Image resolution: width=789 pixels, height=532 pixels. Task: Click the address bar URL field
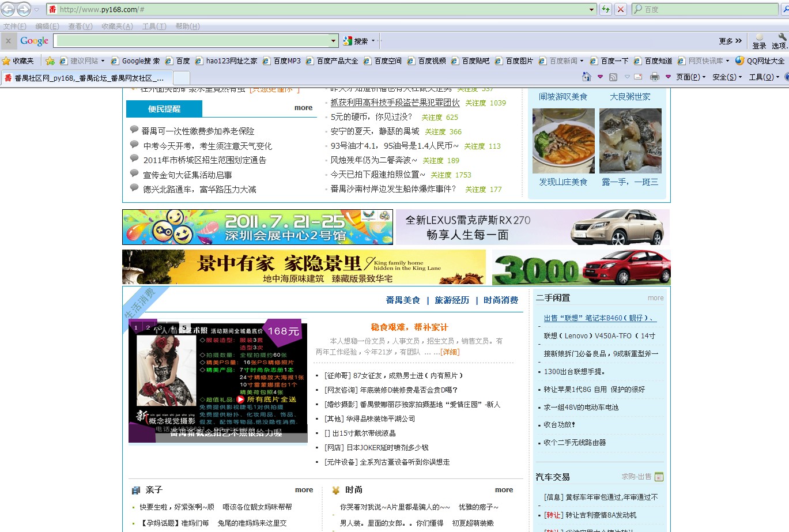click(322, 9)
